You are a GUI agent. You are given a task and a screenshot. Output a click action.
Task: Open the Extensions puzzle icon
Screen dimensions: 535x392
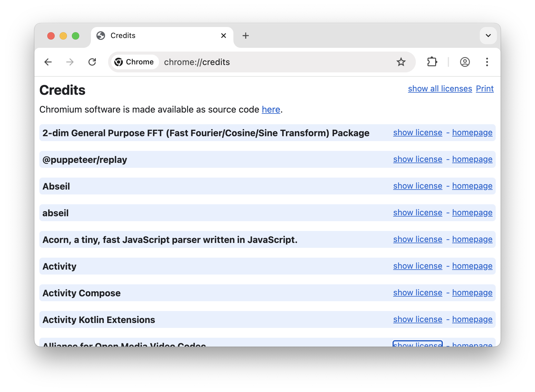(x=432, y=62)
